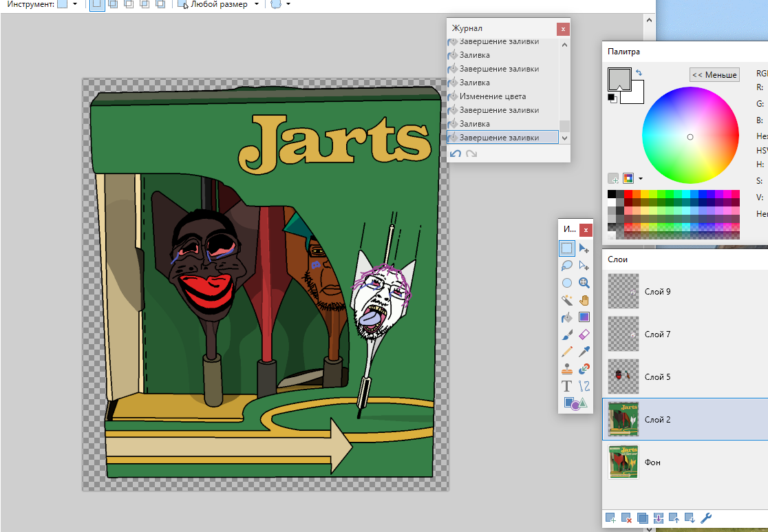Screen dimensions: 768x532
Task: Choose the Color Picker eyedropper tool
Action: pyautogui.click(x=584, y=352)
